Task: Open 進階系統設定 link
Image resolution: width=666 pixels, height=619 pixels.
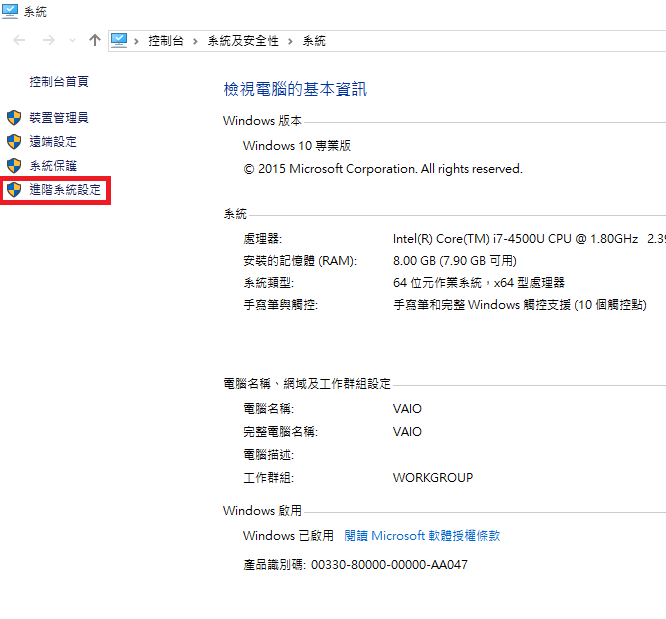Action: 65,189
